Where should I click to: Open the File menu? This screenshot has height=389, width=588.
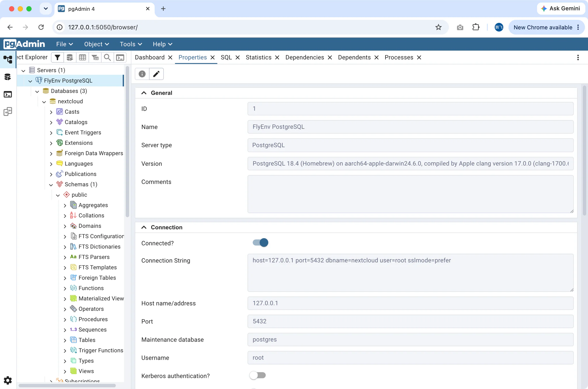[65, 44]
